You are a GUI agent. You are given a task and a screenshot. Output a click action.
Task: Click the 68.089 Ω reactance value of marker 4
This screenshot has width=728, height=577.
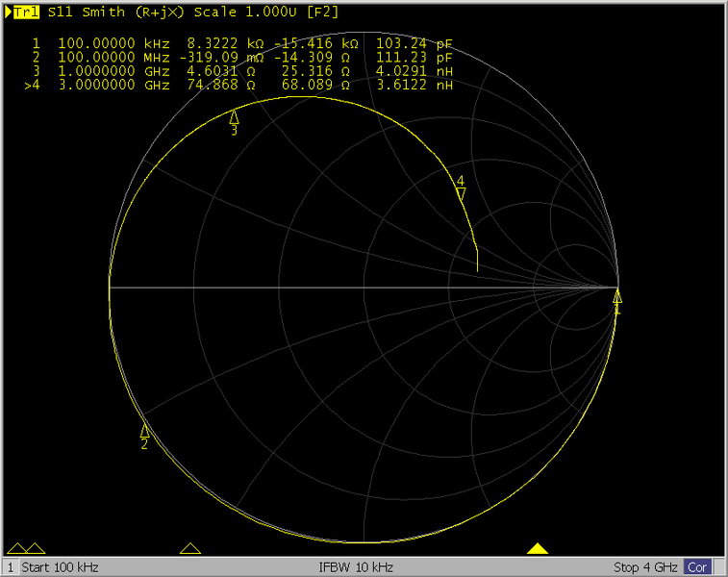pyautogui.click(x=315, y=85)
